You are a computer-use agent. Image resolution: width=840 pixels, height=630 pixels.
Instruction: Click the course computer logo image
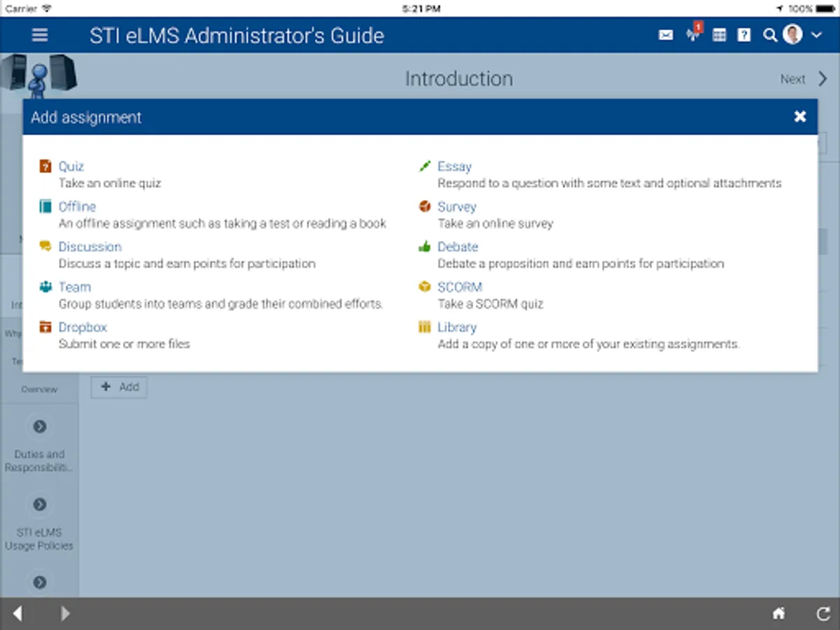click(x=38, y=76)
